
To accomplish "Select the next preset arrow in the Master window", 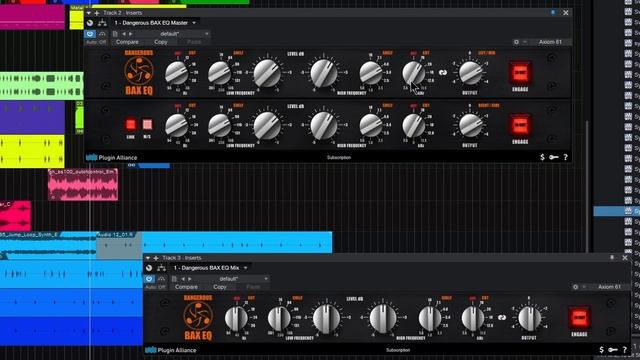I will click(131, 34).
